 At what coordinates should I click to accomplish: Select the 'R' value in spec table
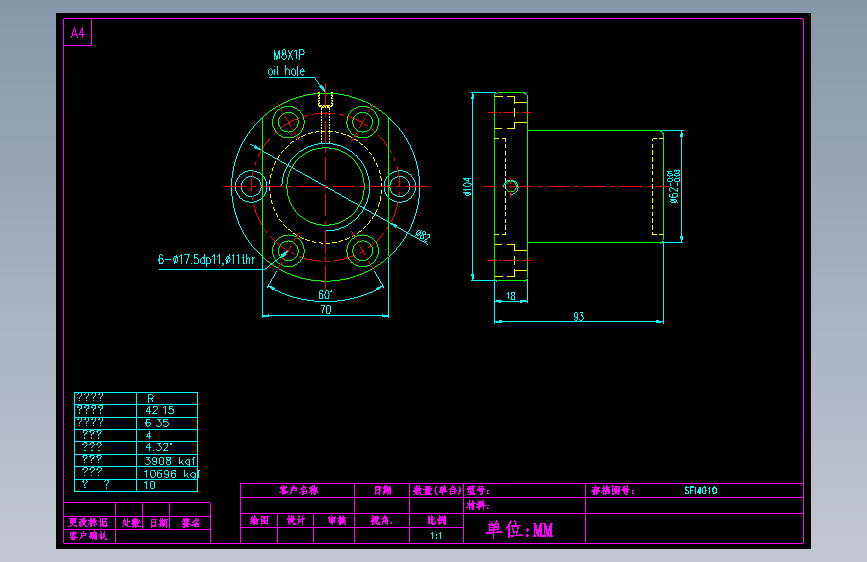[x=150, y=398]
